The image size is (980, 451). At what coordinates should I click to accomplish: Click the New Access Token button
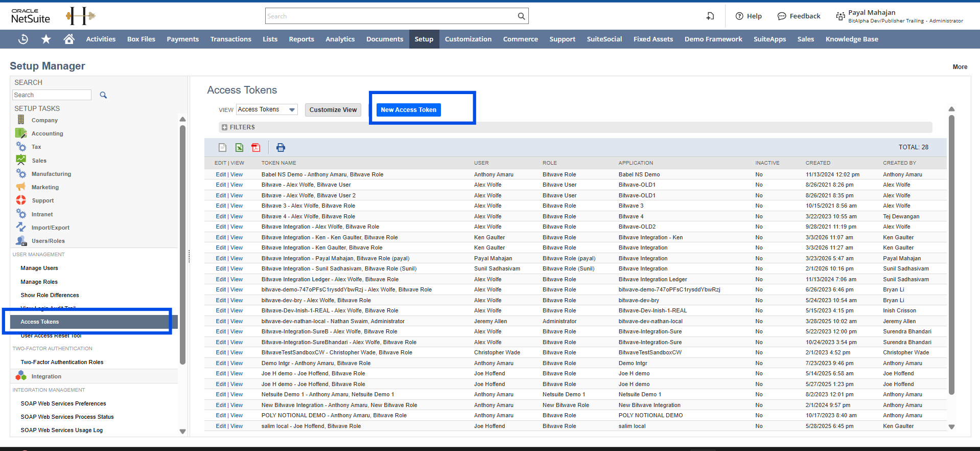408,110
